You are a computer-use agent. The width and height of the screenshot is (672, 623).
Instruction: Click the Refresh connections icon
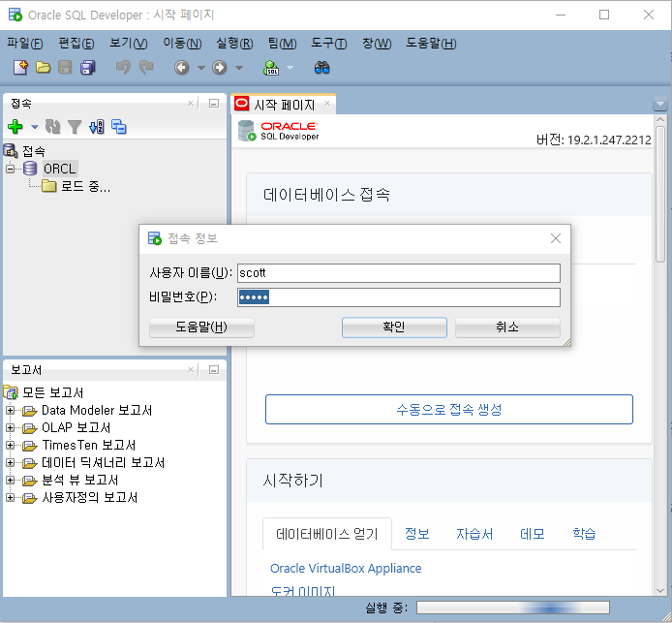(53, 127)
